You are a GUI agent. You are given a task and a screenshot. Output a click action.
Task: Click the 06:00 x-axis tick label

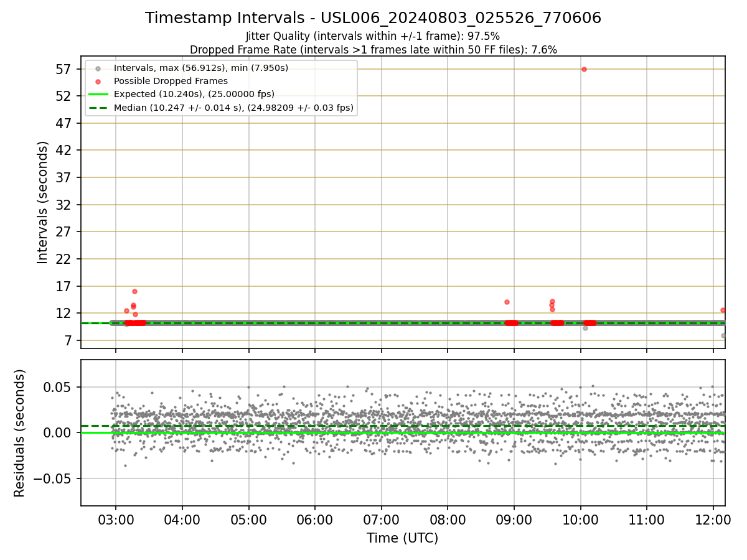click(315, 521)
